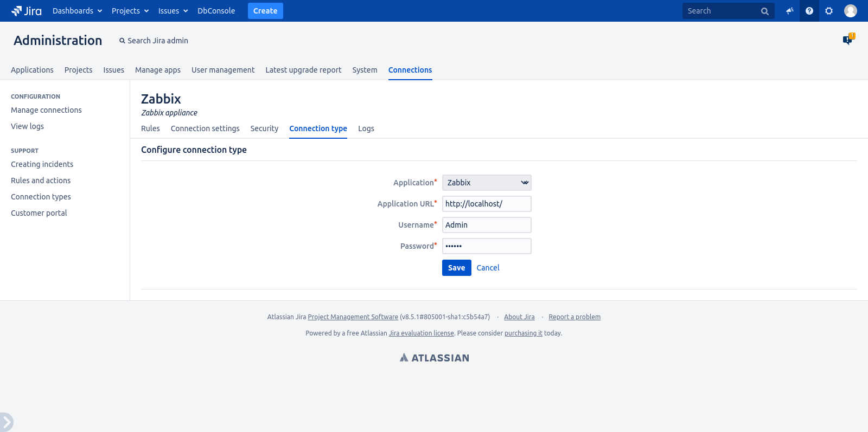Viewport: 868px width, 432px height.
Task: Switch to the Logs tab
Action: 366,128
